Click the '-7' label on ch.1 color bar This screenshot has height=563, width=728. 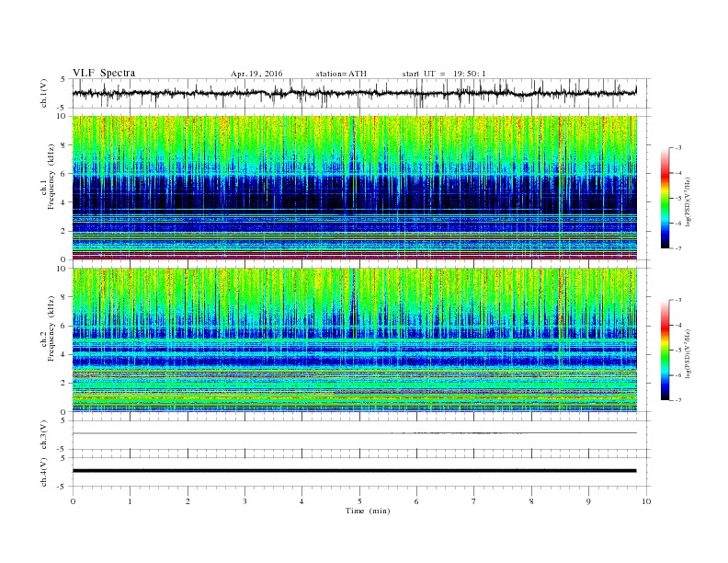point(678,248)
